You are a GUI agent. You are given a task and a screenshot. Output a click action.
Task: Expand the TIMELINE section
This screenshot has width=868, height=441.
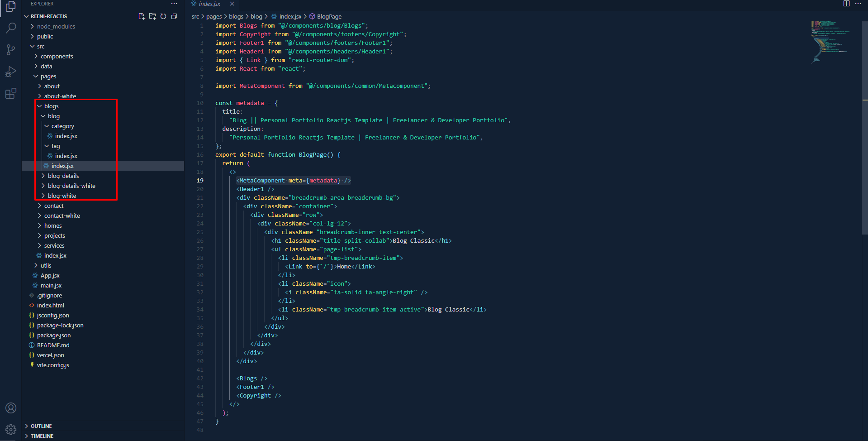[x=42, y=436]
